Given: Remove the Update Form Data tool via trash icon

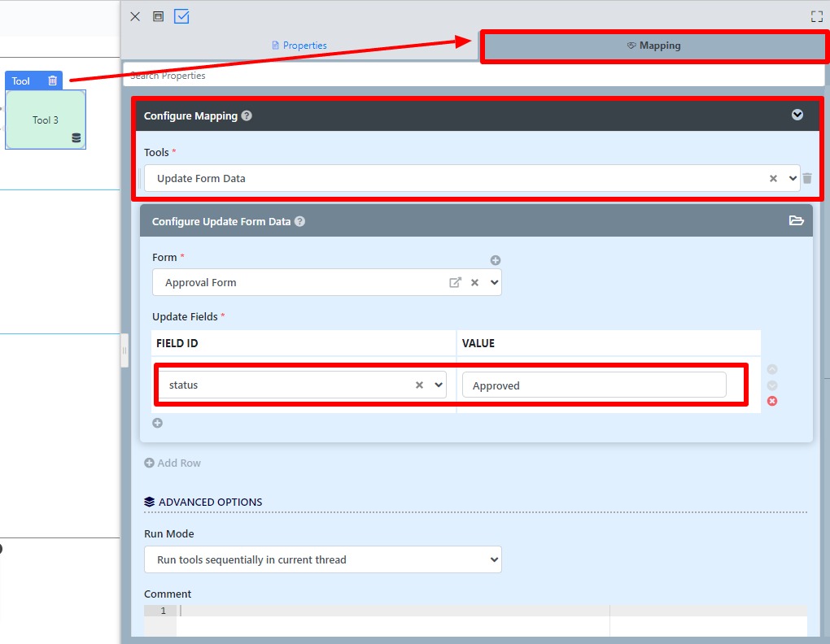Looking at the screenshot, I should [807, 178].
